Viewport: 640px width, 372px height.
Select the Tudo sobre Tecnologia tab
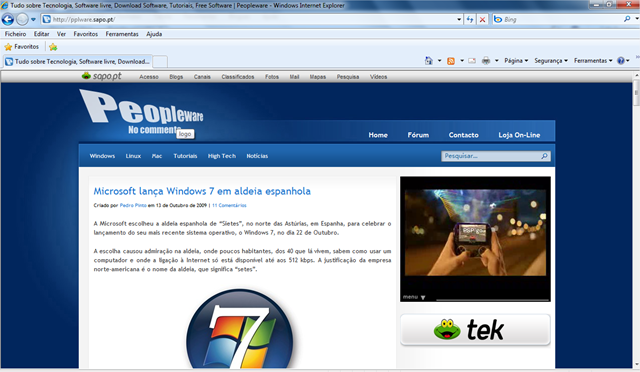tap(78, 61)
